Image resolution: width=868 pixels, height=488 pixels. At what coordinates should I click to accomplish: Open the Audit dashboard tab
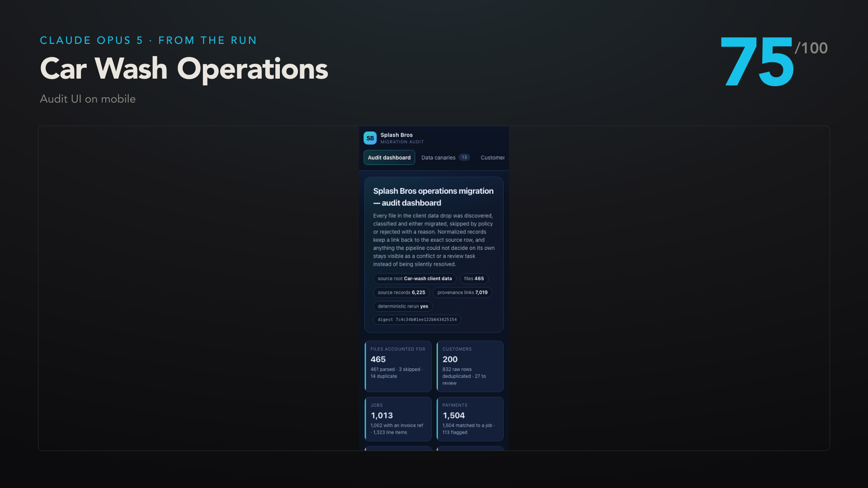[x=389, y=158]
